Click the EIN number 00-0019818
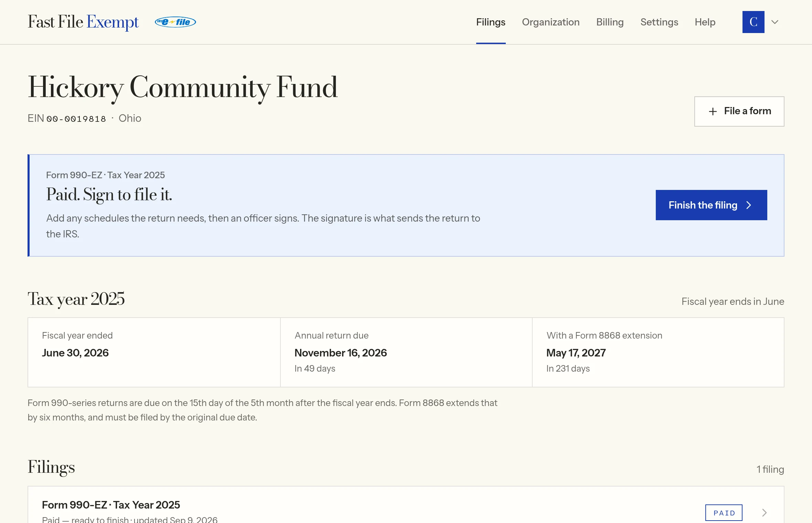The height and width of the screenshot is (523, 812). pyautogui.click(x=76, y=119)
